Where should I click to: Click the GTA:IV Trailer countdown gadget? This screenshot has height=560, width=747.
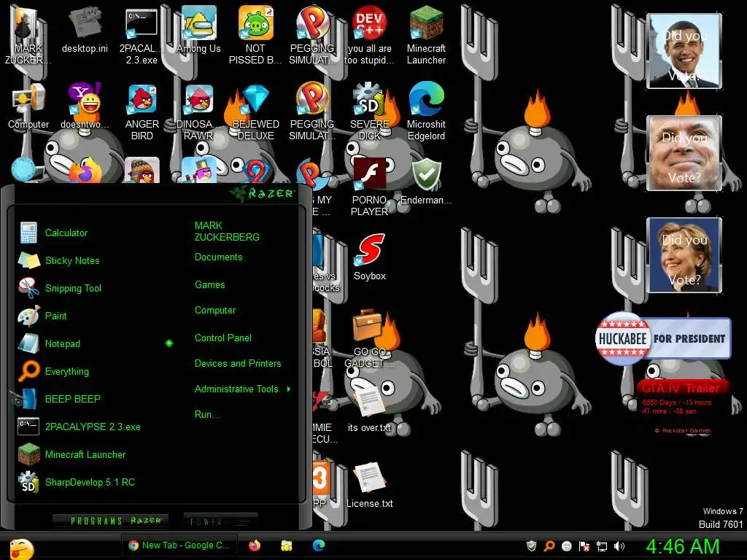[x=683, y=405]
